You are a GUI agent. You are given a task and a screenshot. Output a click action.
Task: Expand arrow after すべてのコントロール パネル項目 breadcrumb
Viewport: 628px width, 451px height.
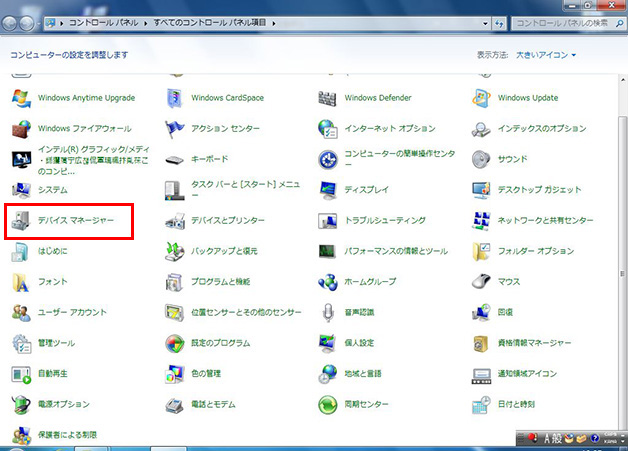[x=274, y=23]
